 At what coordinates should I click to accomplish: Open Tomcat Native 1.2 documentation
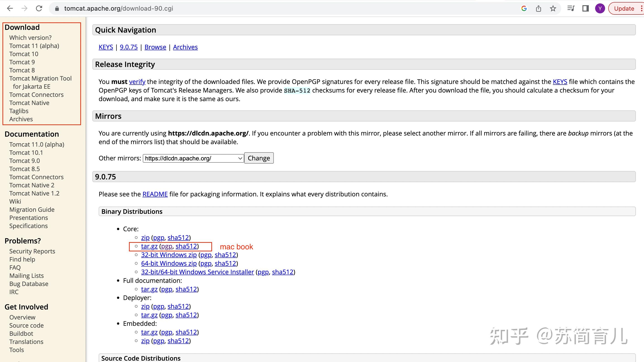coord(34,193)
